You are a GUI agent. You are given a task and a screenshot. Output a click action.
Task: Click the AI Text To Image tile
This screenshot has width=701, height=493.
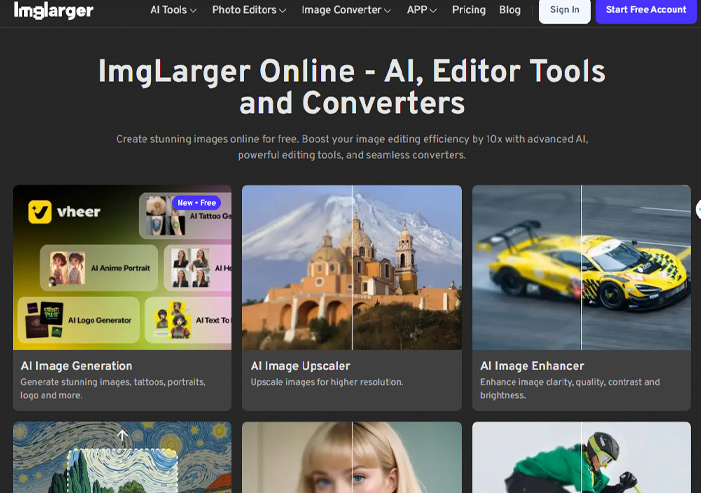190,320
